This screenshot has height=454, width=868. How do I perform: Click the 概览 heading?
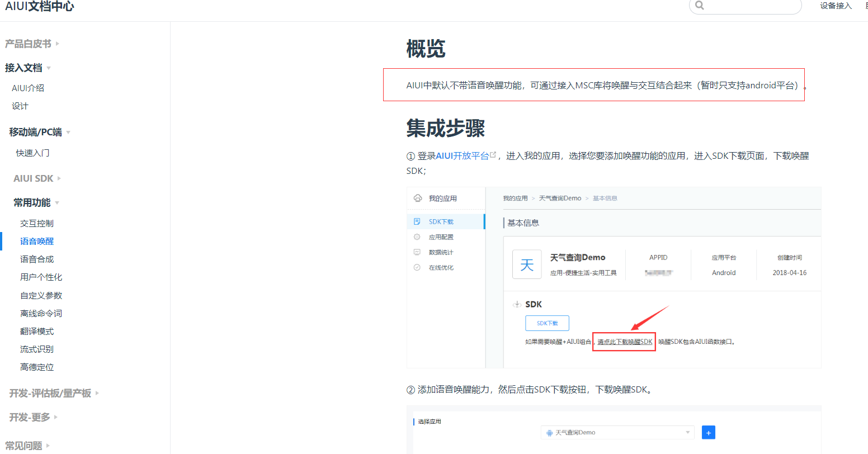click(x=426, y=49)
